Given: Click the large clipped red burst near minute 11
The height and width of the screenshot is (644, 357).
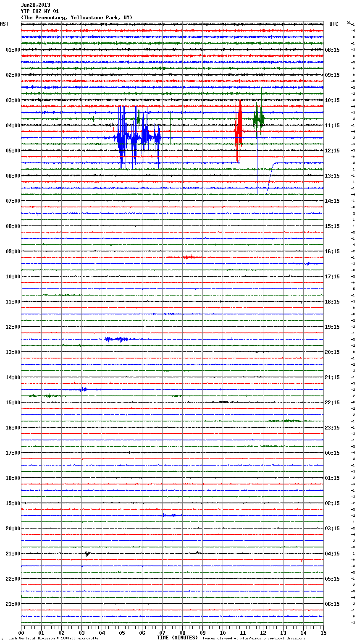Looking at the screenshot, I should pos(239,131).
